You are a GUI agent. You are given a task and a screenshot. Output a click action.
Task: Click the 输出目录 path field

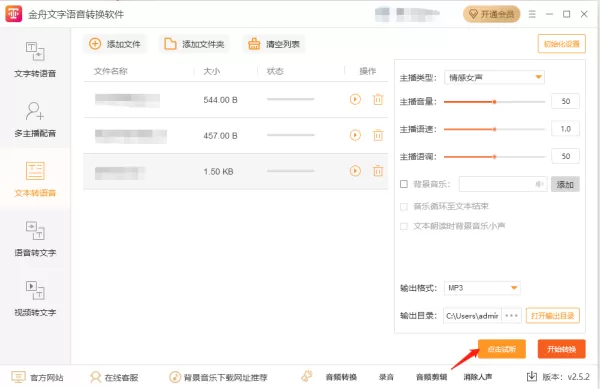tap(472, 316)
